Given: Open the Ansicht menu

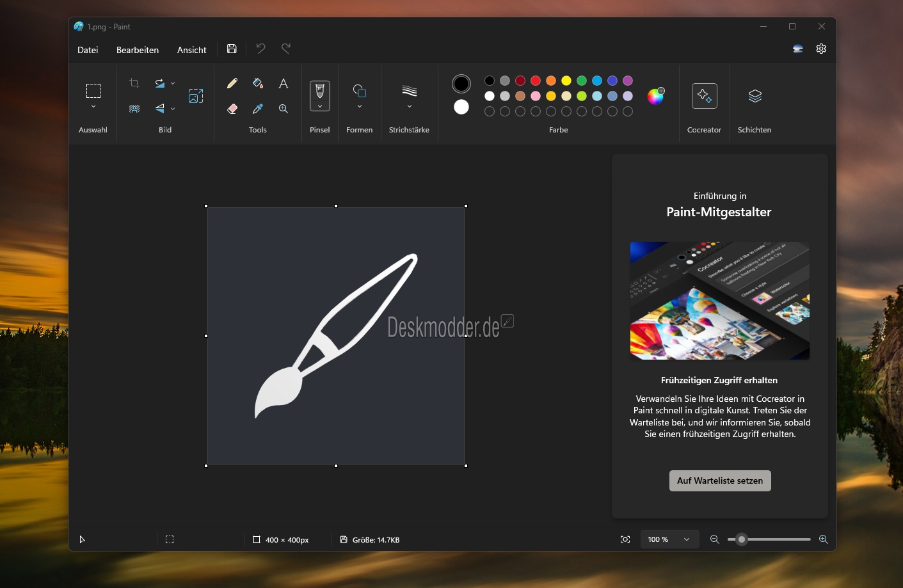Looking at the screenshot, I should [192, 50].
